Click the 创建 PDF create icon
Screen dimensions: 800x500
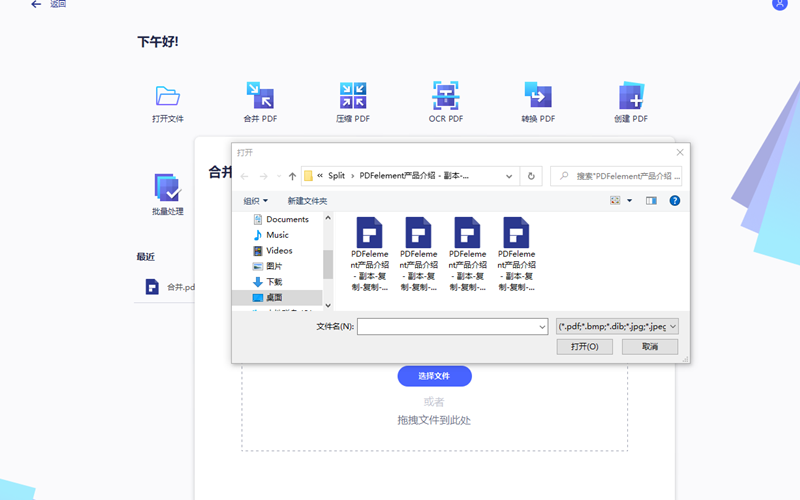click(x=631, y=96)
